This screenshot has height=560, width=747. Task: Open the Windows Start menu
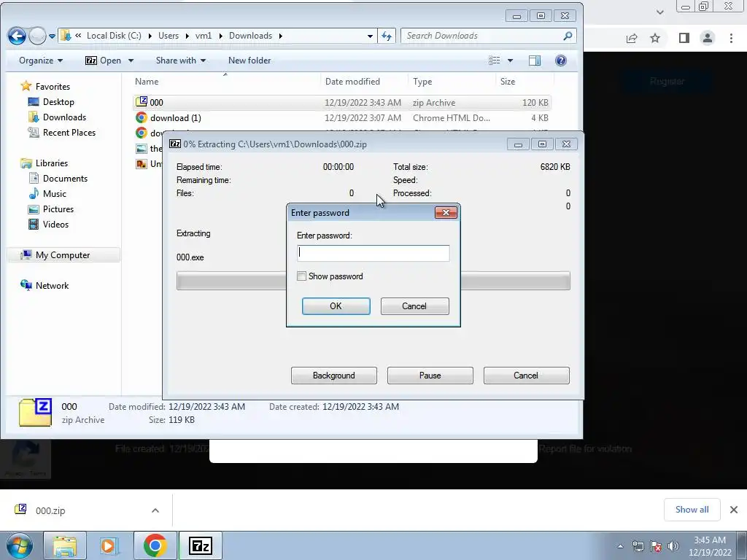coord(20,545)
